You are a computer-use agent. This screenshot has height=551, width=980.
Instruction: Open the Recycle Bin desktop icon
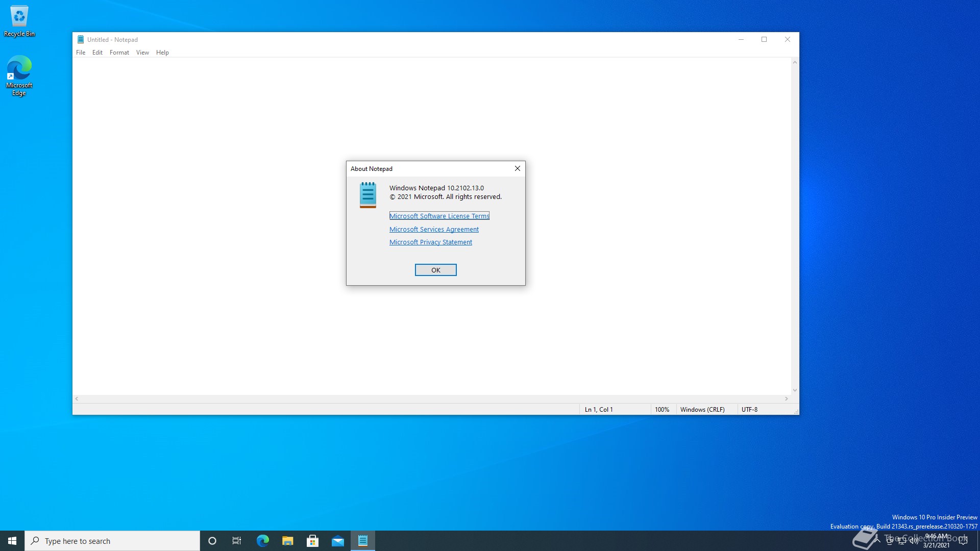tap(19, 21)
